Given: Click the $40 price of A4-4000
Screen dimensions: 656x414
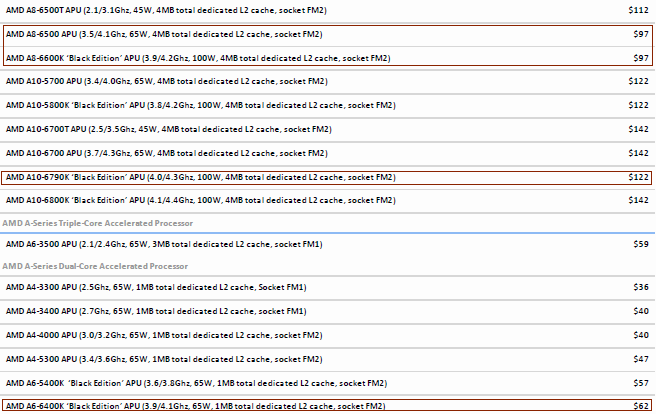Looking at the screenshot, I should (x=641, y=335).
